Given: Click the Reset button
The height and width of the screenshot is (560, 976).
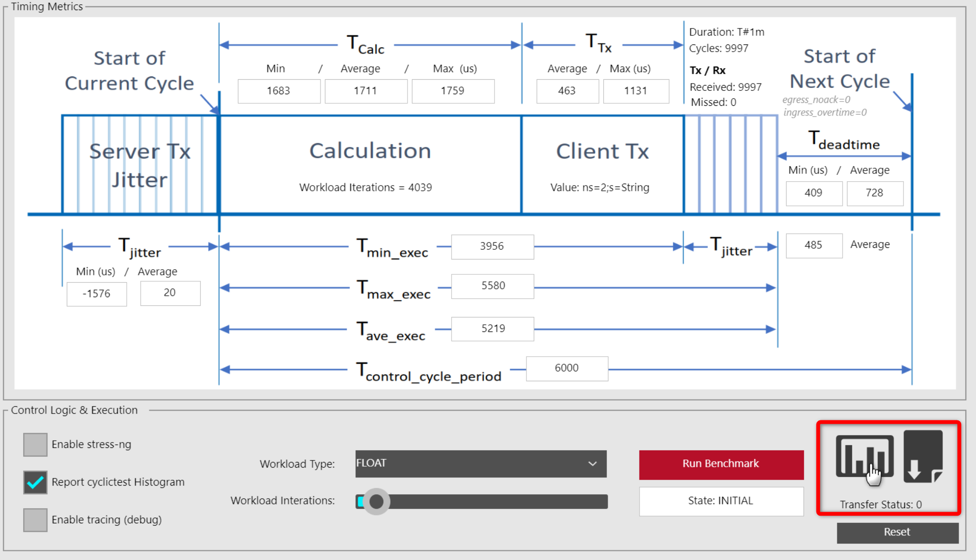Looking at the screenshot, I should 897,532.
